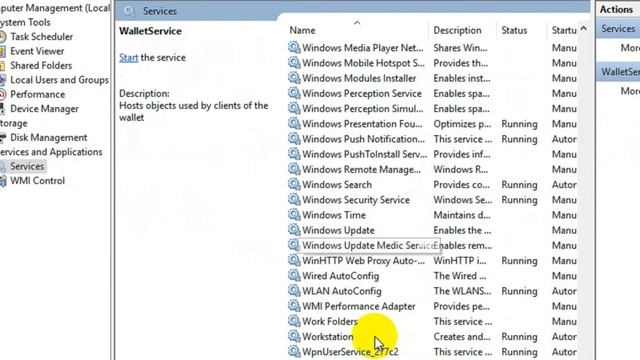Select the Windows Time service name
640x360 pixels.
point(333,215)
